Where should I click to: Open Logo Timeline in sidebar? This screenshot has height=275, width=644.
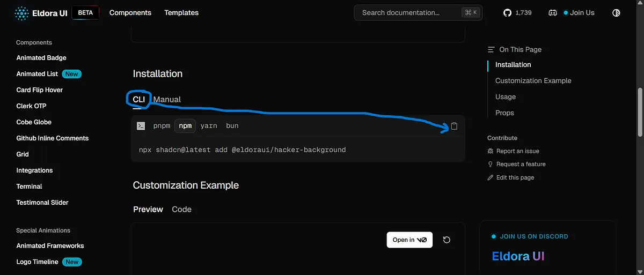click(37, 262)
